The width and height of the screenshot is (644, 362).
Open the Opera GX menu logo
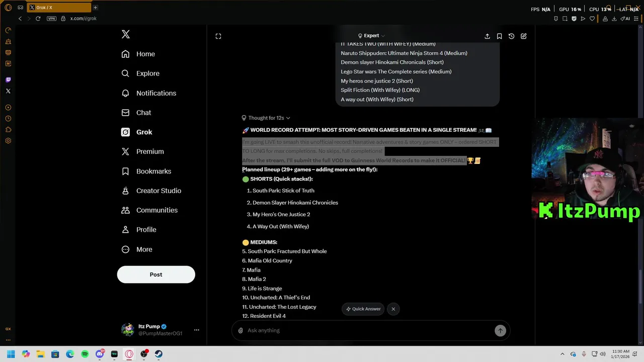tap(8, 8)
